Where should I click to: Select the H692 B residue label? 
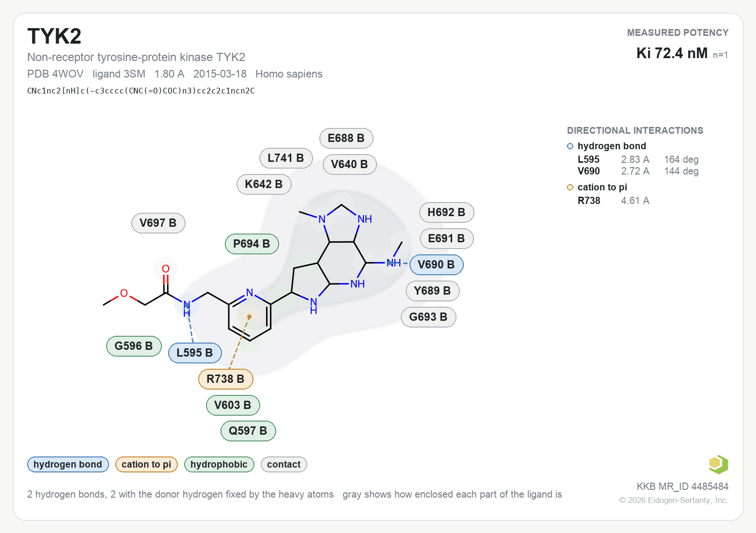coord(446,212)
